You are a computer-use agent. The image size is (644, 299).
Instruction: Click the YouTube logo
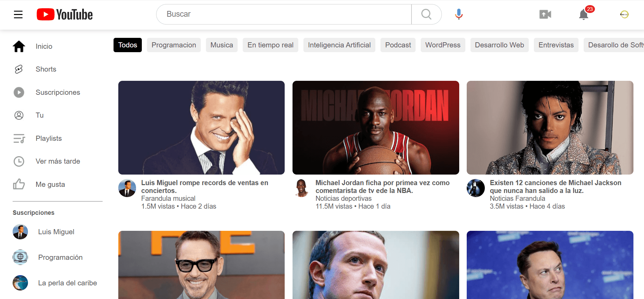[65, 14]
